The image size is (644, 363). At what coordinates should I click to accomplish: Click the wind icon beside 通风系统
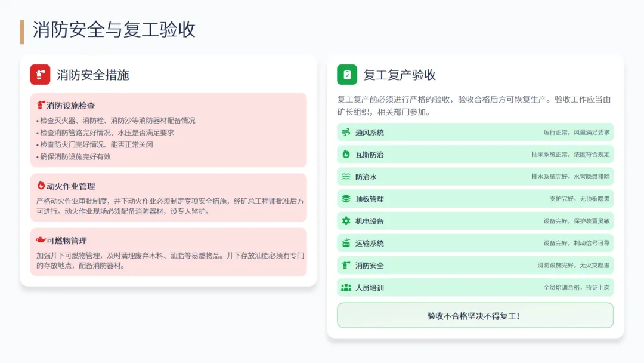[x=346, y=133]
